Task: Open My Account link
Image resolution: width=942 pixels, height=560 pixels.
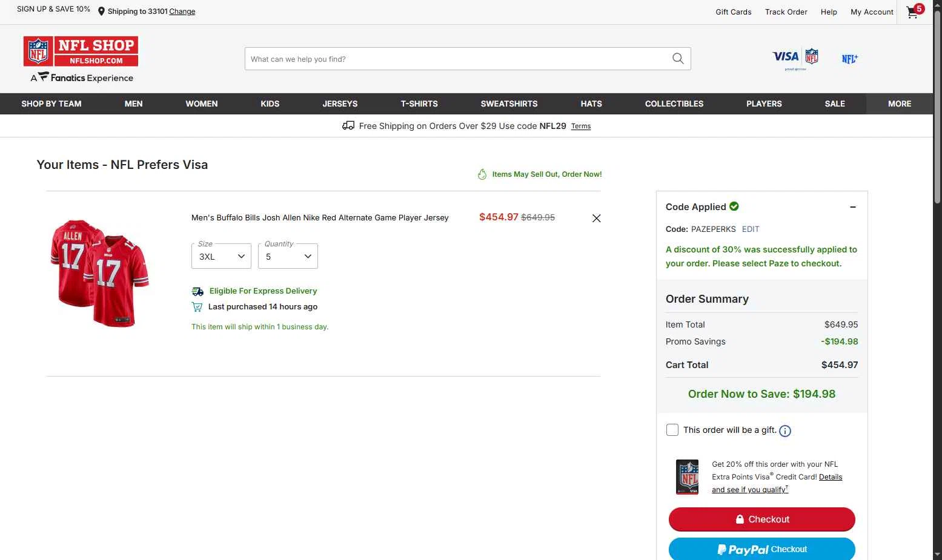Action: coord(872,12)
